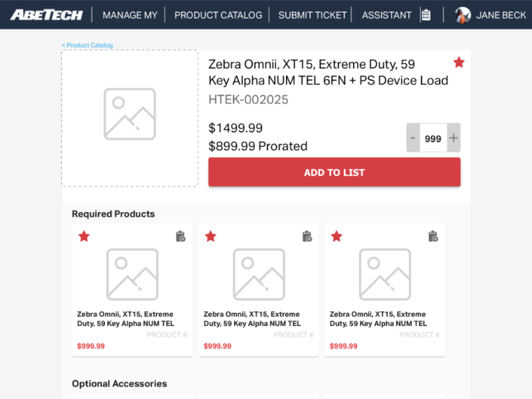Open the Assistant page
Viewport: 532px width, 399px height.
tap(386, 15)
